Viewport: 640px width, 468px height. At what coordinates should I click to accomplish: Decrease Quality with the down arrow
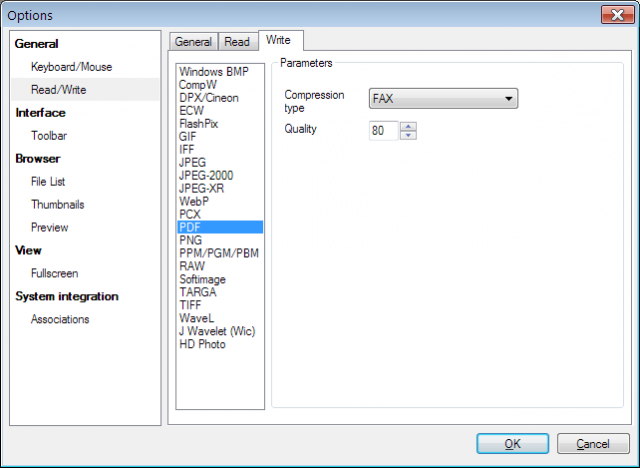tap(408, 135)
